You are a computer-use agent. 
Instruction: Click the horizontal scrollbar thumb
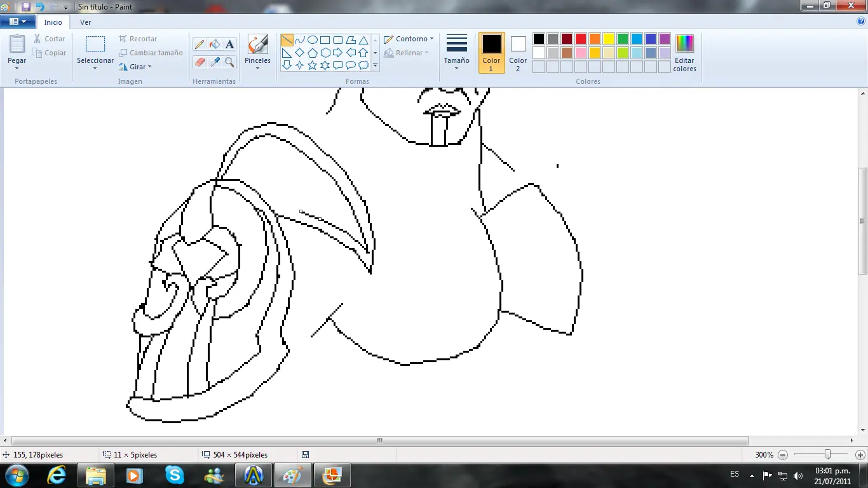(x=379, y=440)
